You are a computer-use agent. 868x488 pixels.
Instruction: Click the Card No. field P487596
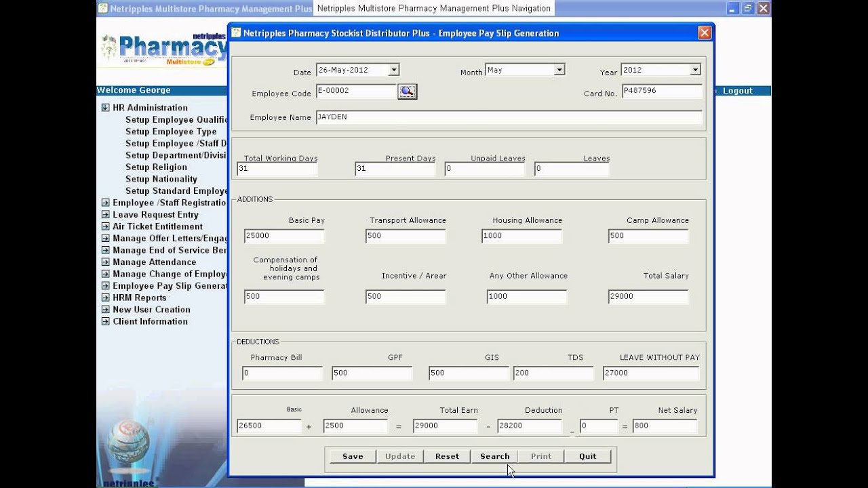click(661, 91)
